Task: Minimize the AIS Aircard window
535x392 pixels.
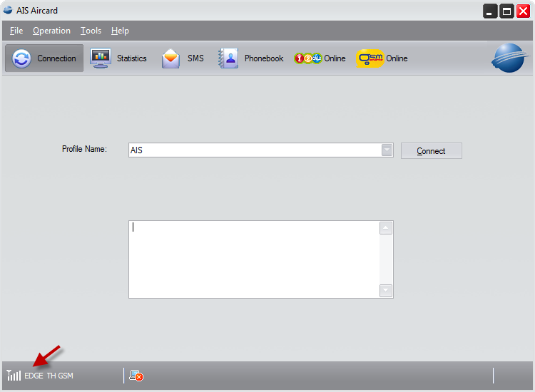Action: (489, 11)
